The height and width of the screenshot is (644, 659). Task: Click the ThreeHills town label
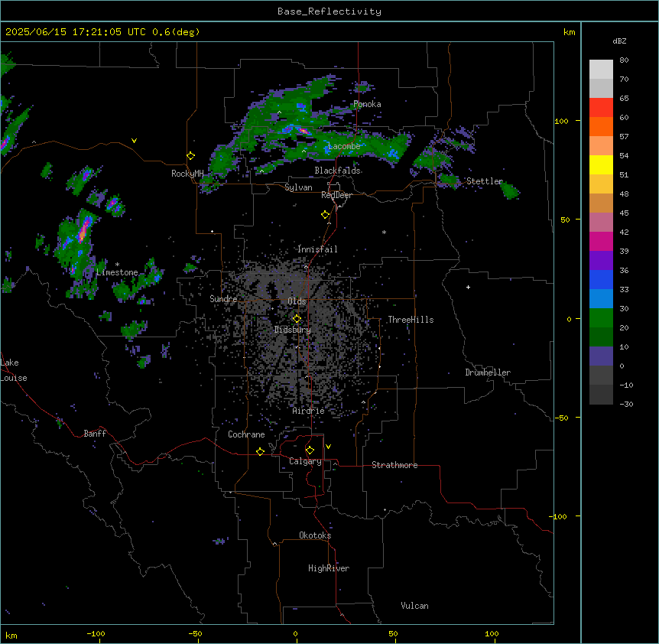(411, 320)
